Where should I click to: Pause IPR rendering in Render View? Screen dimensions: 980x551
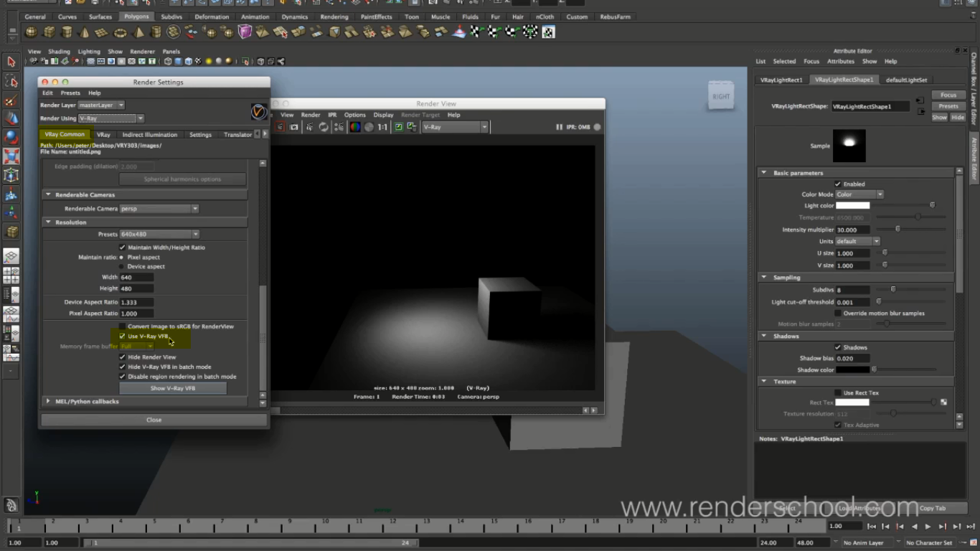pyautogui.click(x=560, y=127)
